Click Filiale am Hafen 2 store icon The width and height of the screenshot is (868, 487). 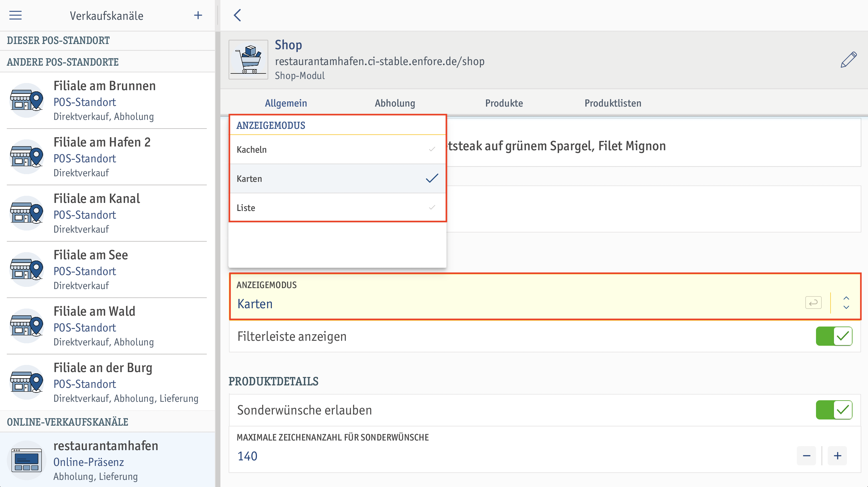27,156
